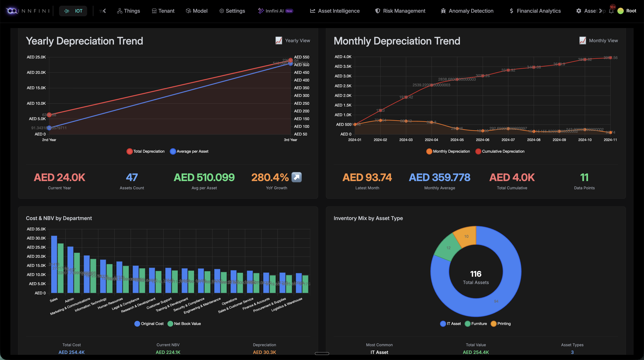Click the AED 93.74 Latest Month value

point(367,177)
